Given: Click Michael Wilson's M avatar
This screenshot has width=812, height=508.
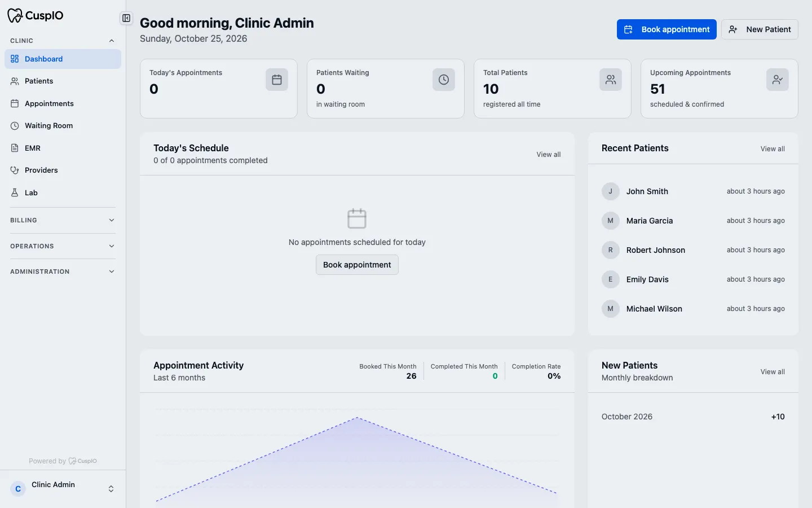Looking at the screenshot, I should tap(611, 309).
